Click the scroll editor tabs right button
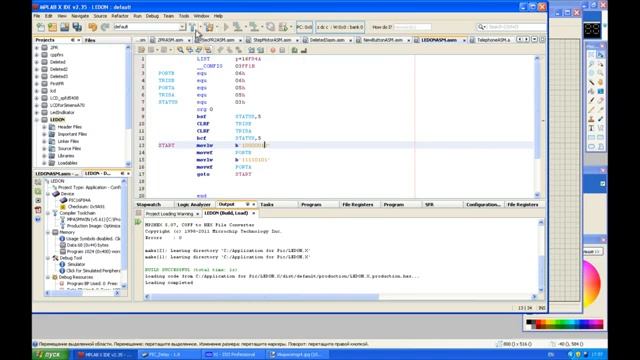Screen dimensions: 640x360 527,40
